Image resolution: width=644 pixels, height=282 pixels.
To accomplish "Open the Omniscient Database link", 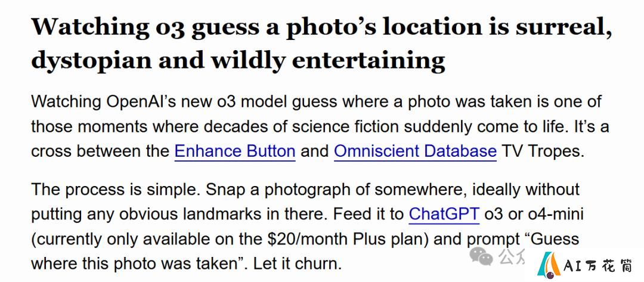I will pos(415,151).
